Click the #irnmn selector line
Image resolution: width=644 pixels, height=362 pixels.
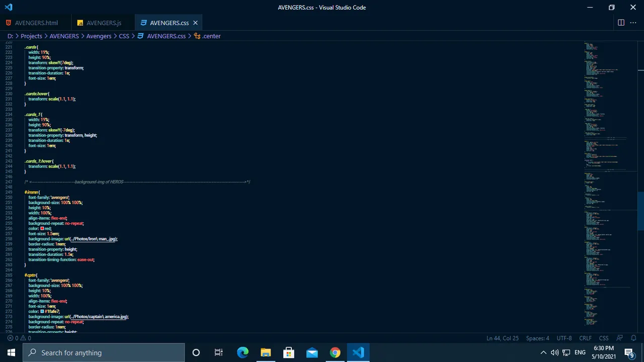(x=32, y=192)
